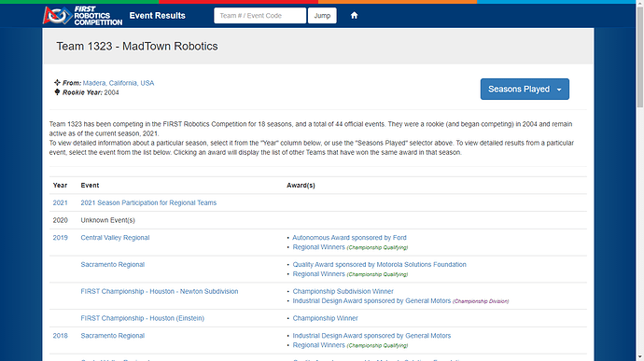Select the 'Unknown Event(s)' text for 2020

pos(107,220)
